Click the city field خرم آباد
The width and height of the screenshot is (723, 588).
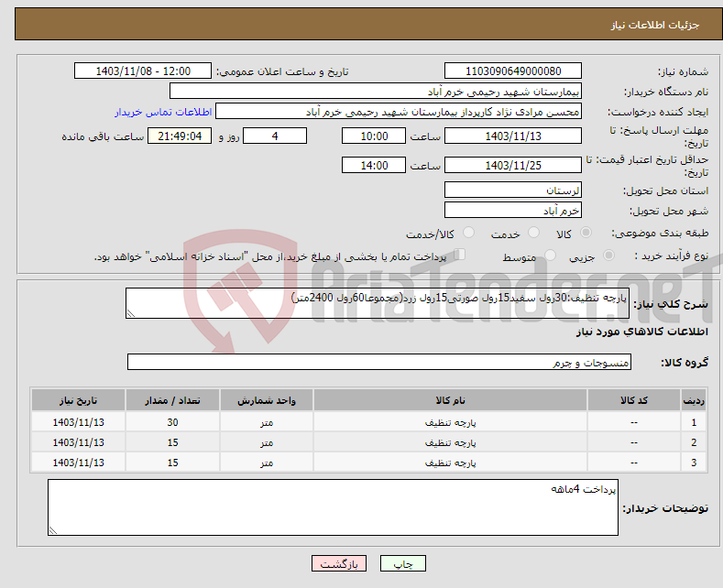(x=513, y=210)
